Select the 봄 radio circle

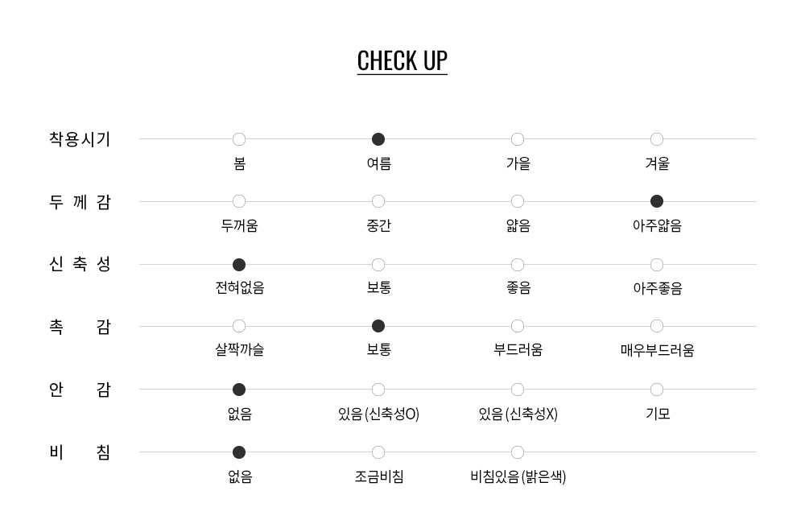tap(239, 139)
